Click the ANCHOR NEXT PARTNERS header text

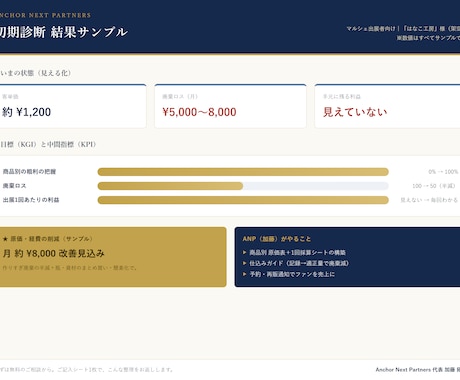pyautogui.click(x=45, y=15)
